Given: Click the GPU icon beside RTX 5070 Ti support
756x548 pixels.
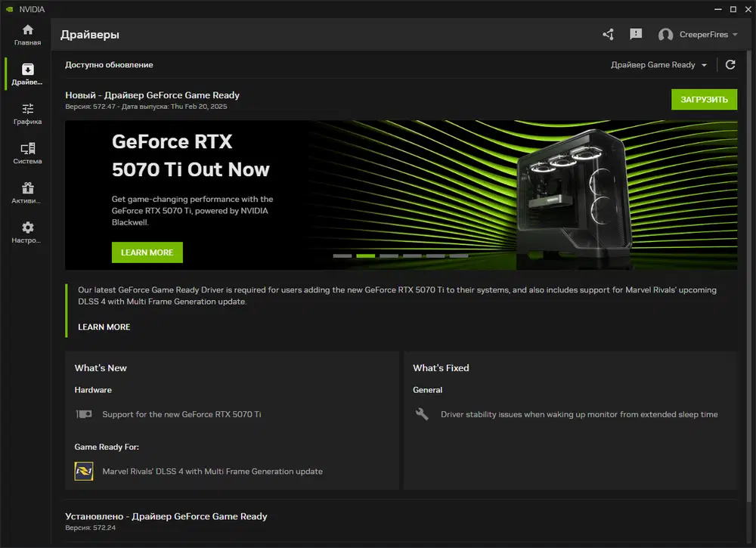Looking at the screenshot, I should [84, 414].
